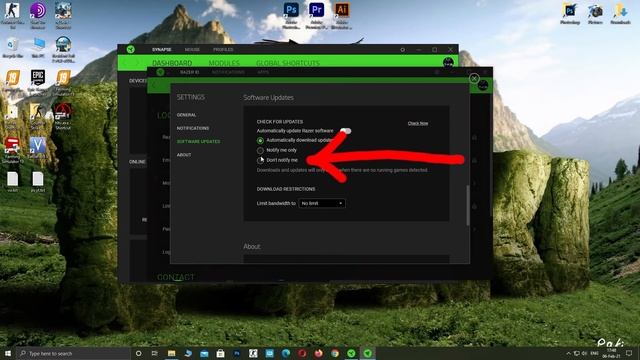
Task: Open Dashboard in Synapse green bar
Action: (172, 63)
